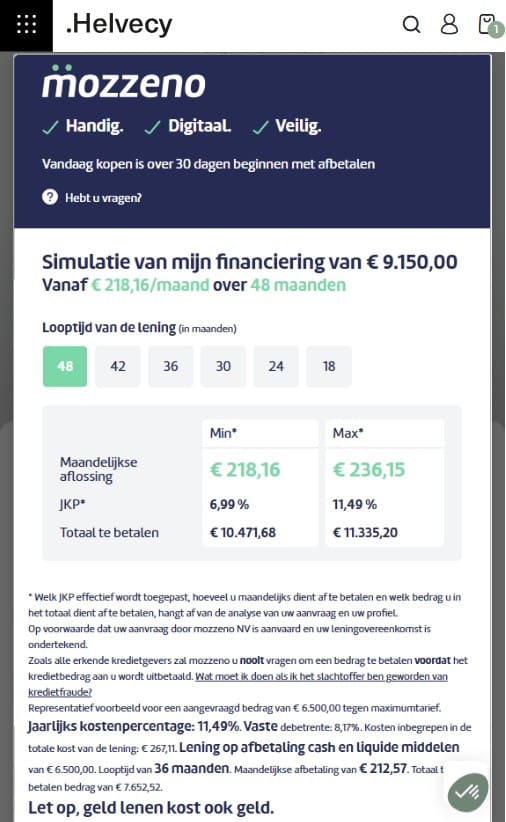
Task: Click the € 218,16 minimum monthly amount
Action: click(245, 469)
